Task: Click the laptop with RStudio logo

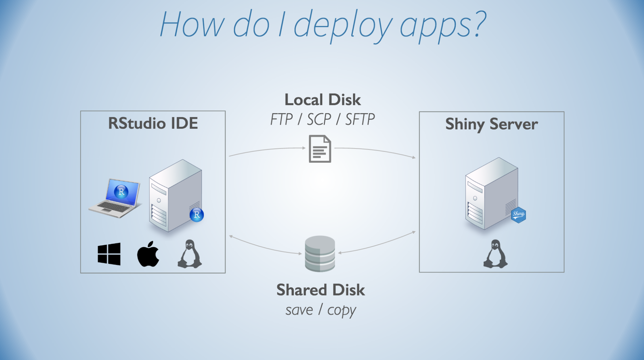Action: point(115,198)
